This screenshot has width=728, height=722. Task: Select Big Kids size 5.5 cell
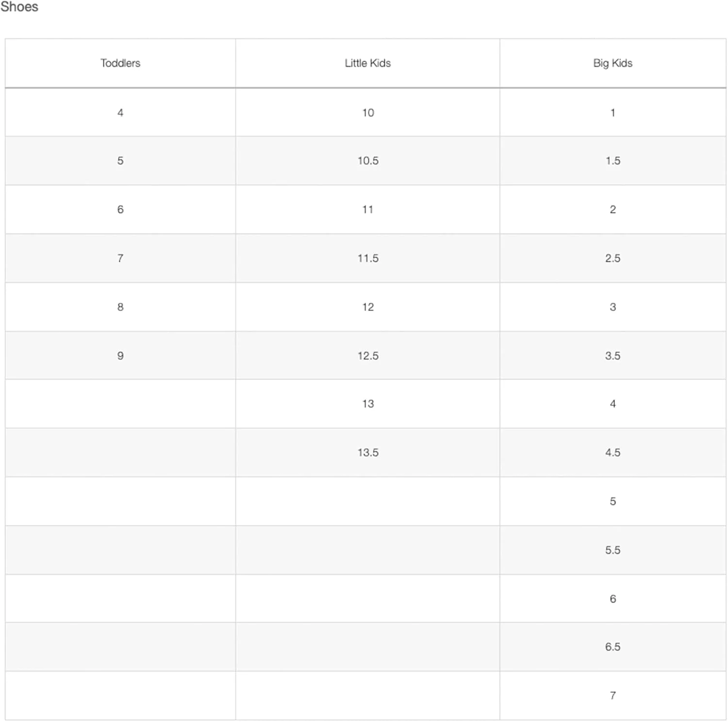(612, 550)
